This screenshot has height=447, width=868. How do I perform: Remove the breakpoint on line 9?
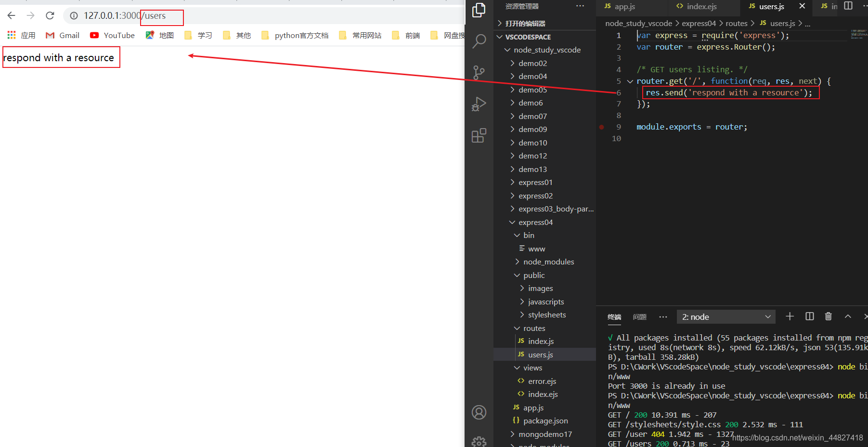[601, 127]
